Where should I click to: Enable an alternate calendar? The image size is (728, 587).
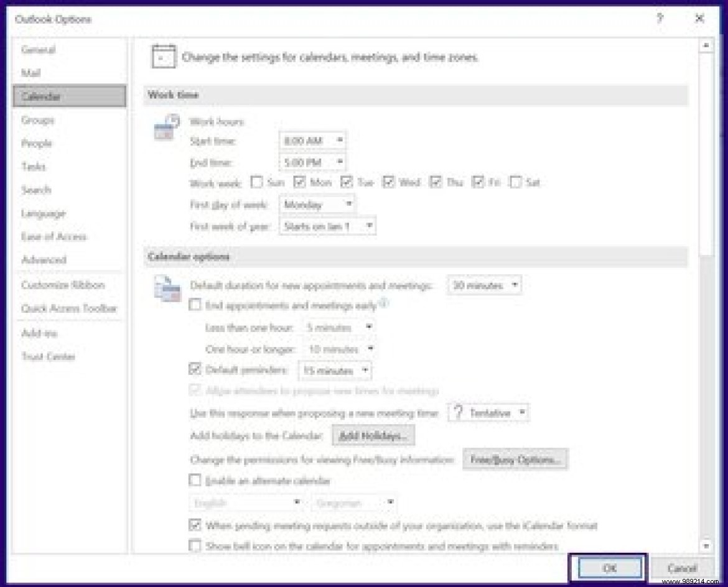194,481
